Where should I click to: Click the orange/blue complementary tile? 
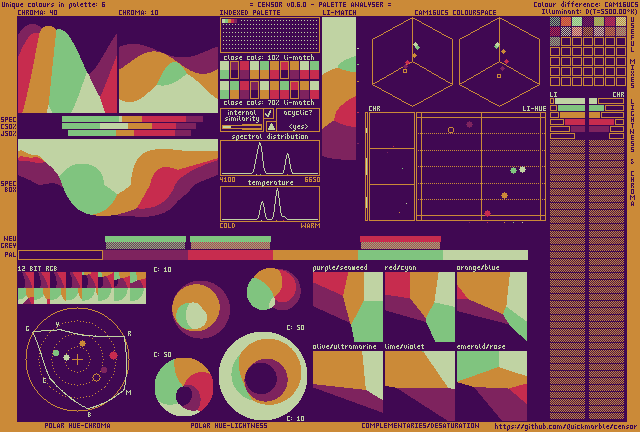pyautogui.click(x=491, y=307)
